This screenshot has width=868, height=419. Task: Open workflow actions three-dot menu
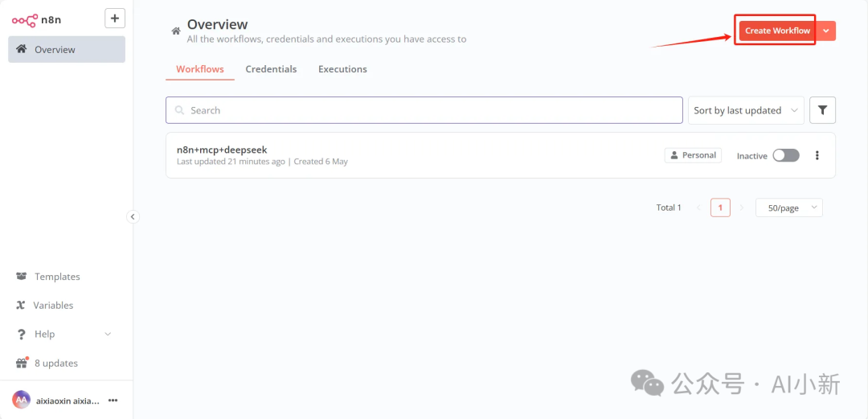click(x=817, y=156)
